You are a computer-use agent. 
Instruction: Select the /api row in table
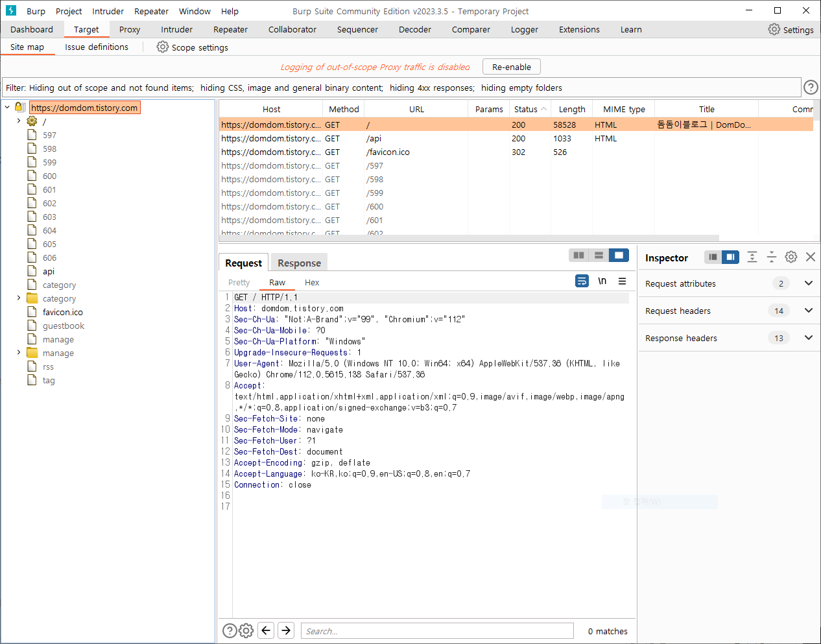516,138
